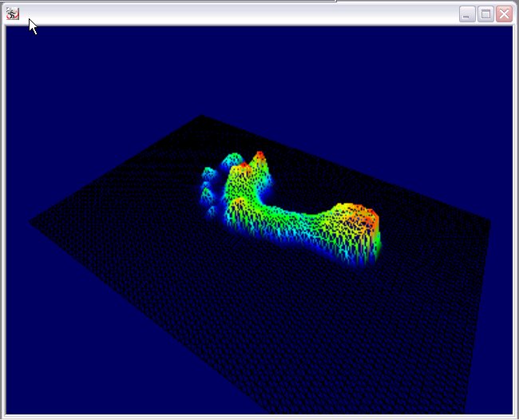Click the empty title bar area
The height and width of the screenshot is (420, 519).
point(240,14)
